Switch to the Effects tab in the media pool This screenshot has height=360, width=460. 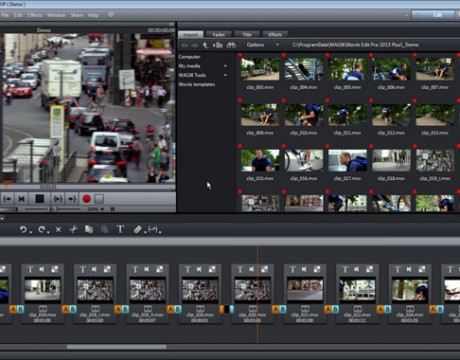275,34
